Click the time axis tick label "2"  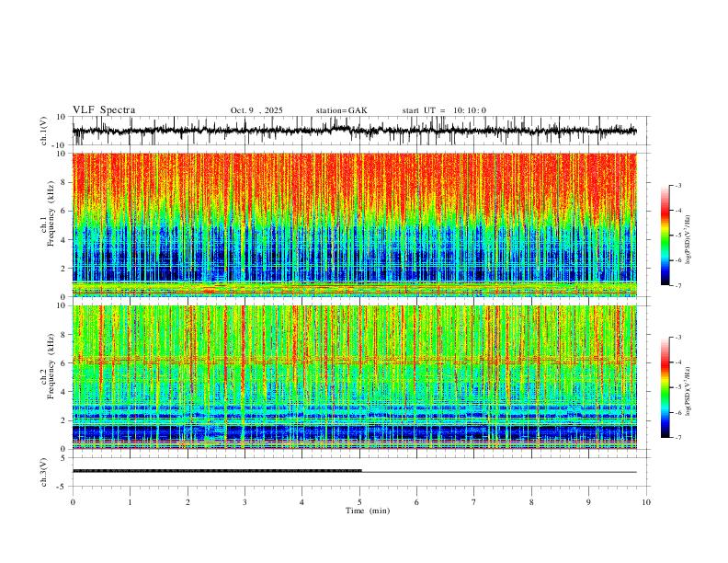188,502
